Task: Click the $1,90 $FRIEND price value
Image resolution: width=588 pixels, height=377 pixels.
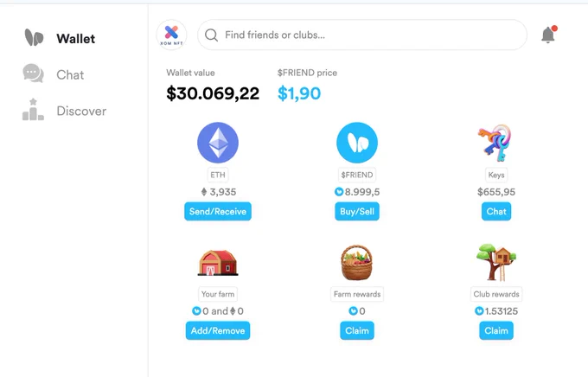Action: 299,93
